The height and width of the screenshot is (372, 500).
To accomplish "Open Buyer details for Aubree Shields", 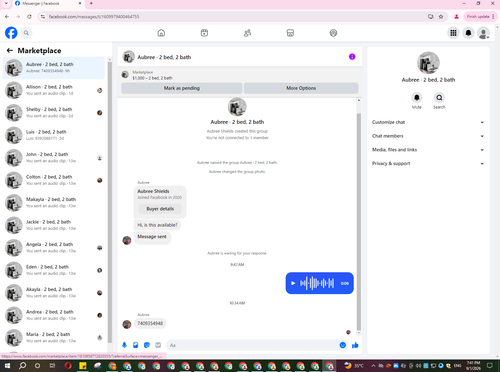I will tap(160, 209).
